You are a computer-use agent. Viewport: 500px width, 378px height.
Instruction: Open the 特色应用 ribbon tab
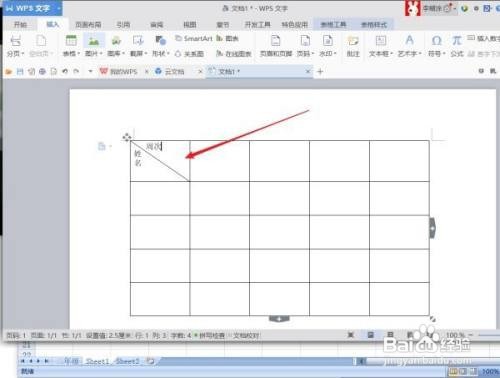[x=295, y=25]
